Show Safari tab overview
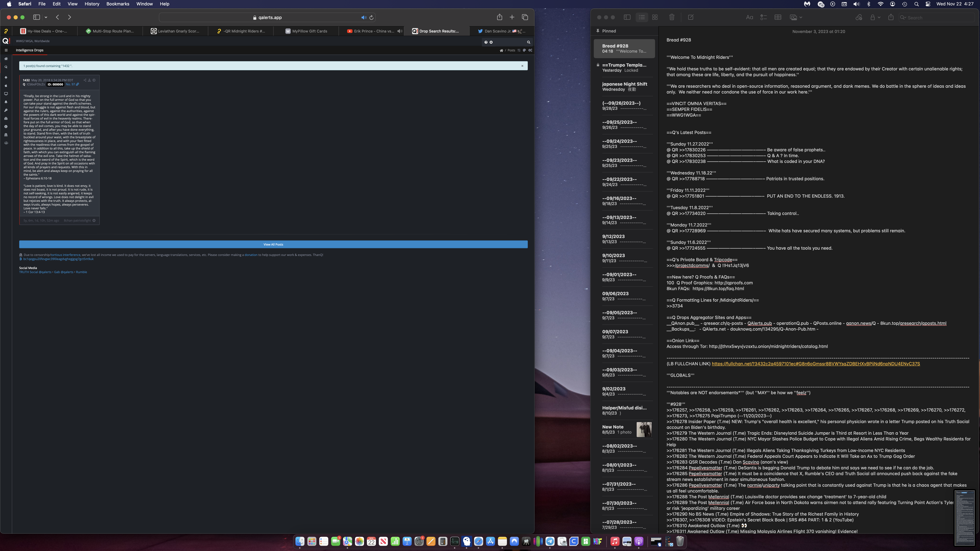 [525, 17]
